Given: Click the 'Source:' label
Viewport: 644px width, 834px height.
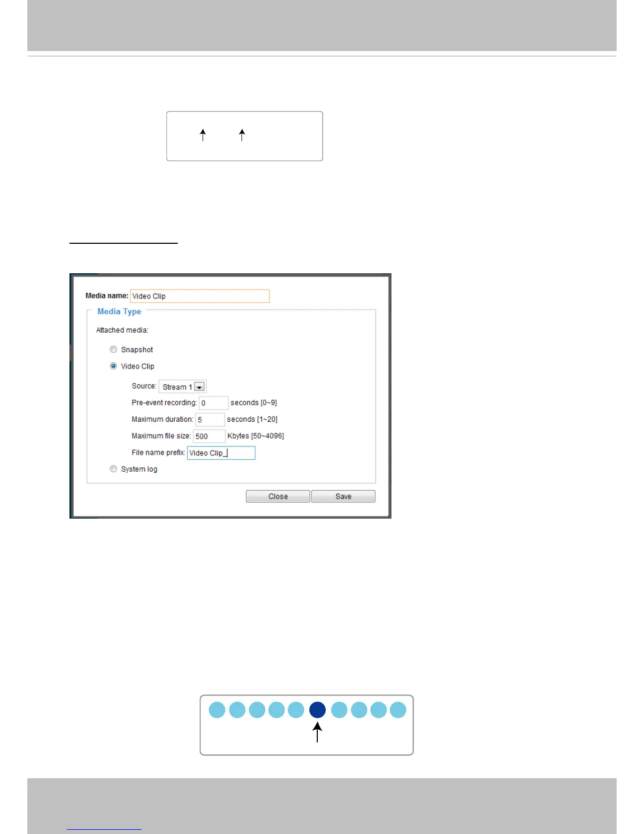Looking at the screenshot, I should click(144, 386).
